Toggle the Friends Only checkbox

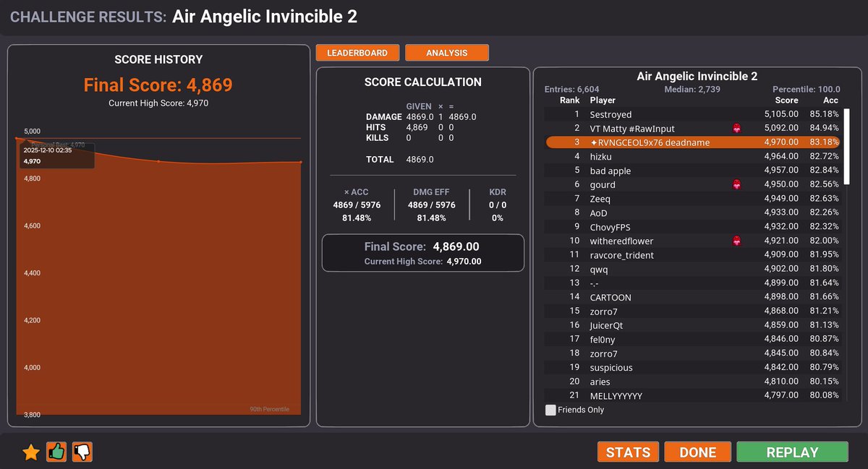(x=551, y=410)
